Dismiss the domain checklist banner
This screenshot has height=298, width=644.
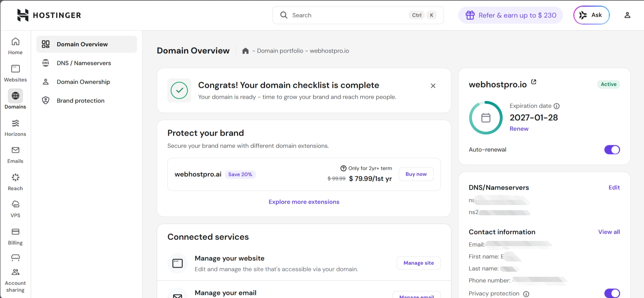(433, 86)
